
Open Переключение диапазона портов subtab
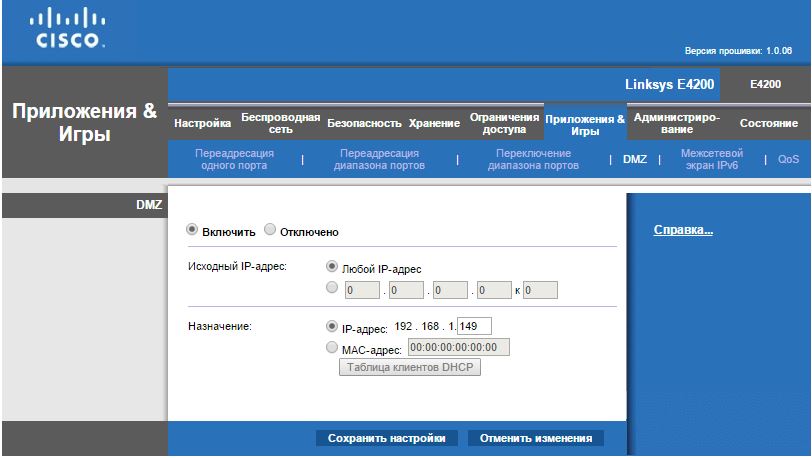click(532, 159)
